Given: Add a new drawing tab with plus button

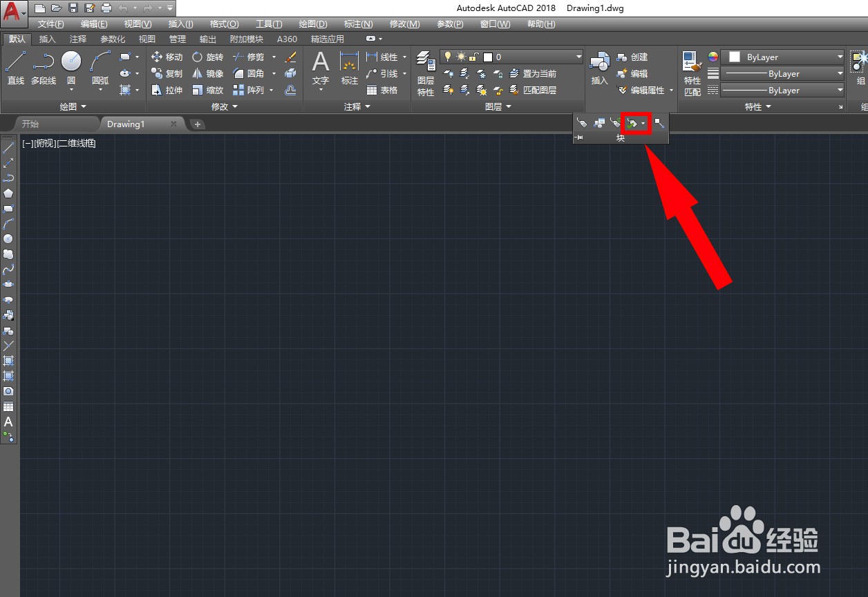Looking at the screenshot, I should pyautogui.click(x=198, y=124).
